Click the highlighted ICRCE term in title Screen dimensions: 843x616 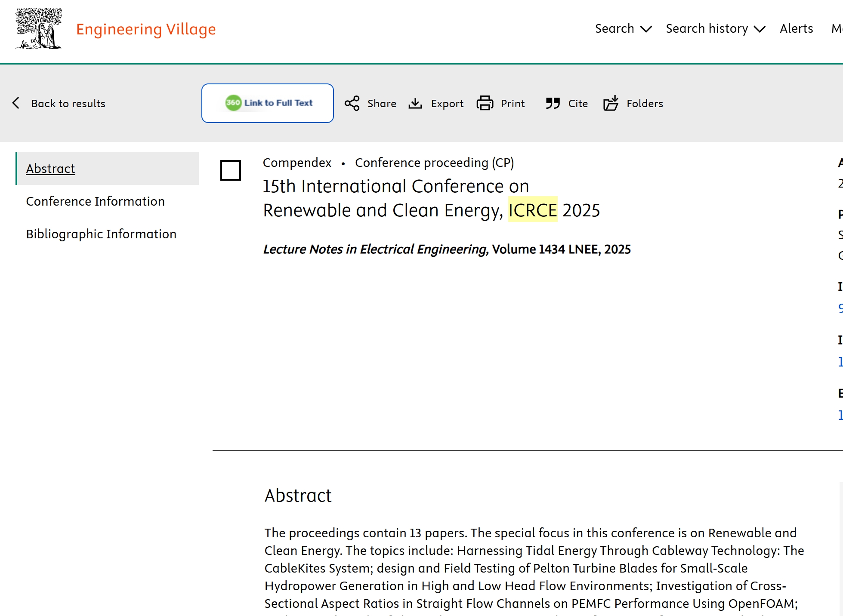tap(532, 210)
